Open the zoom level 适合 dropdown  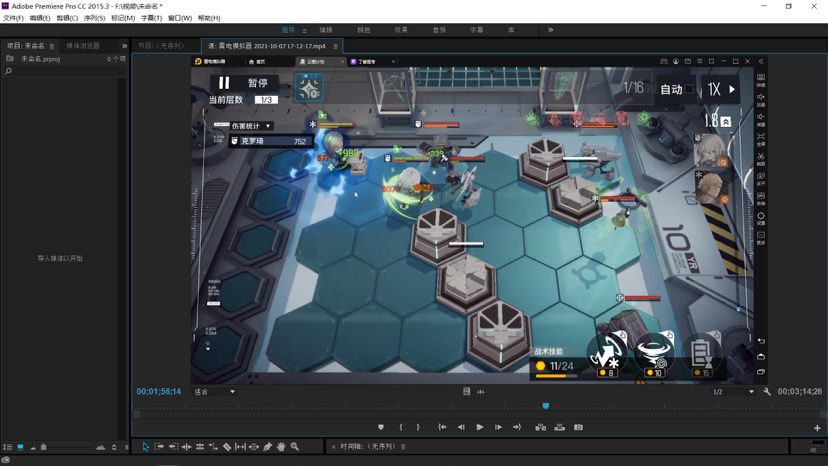coord(215,392)
